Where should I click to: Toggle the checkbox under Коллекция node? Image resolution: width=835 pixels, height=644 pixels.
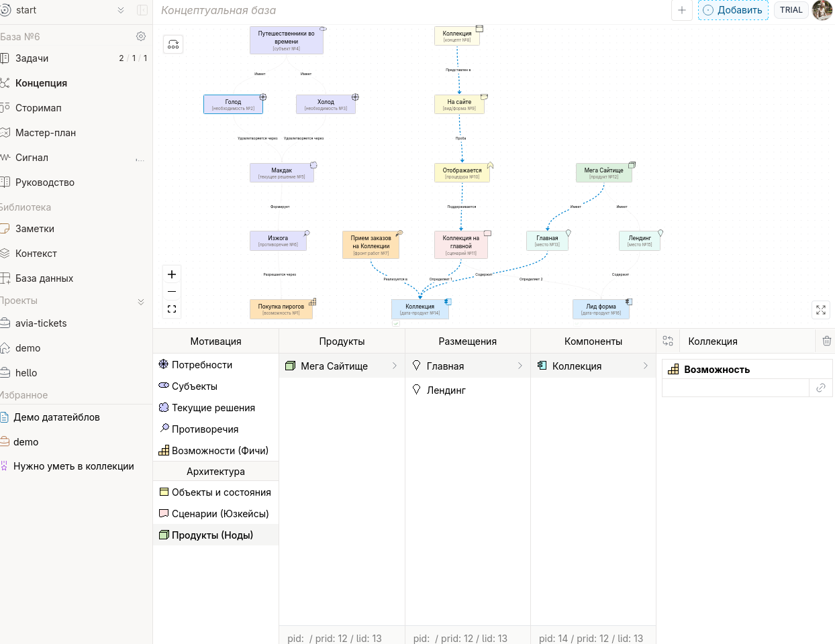[x=396, y=323]
